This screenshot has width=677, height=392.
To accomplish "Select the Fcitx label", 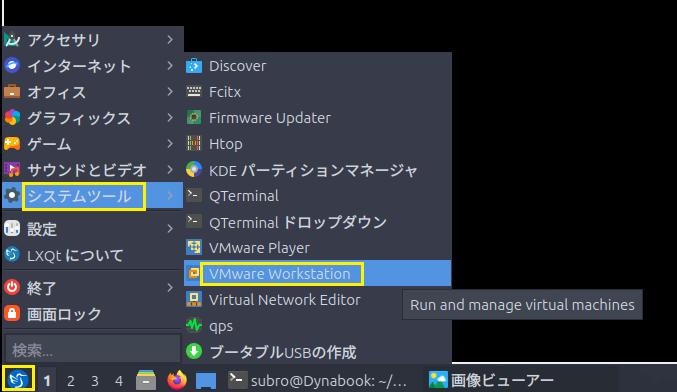I will pos(225,92).
